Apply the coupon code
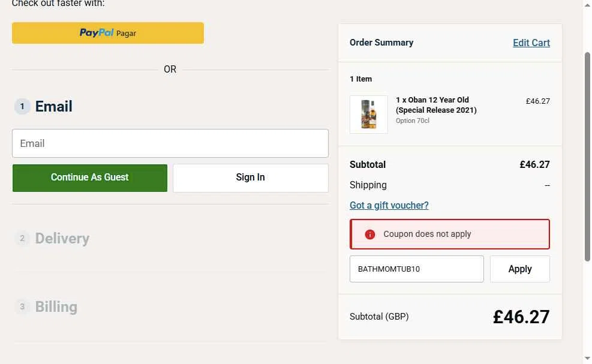The width and height of the screenshot is (592, 364). pyautogui.click(x=520, y=269)
